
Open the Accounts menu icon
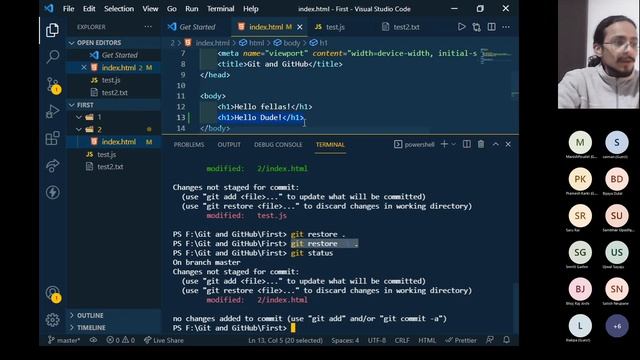point(53,293)
